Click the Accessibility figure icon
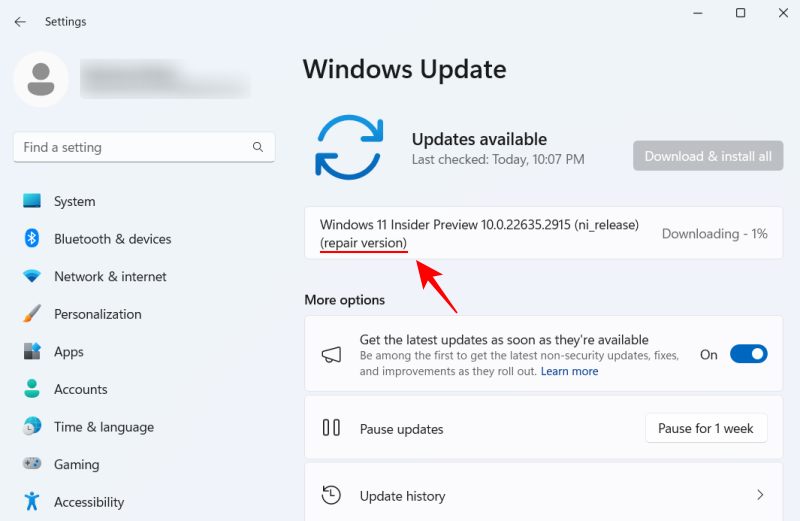Screen dimensions: 800x521 pos(32,501)
